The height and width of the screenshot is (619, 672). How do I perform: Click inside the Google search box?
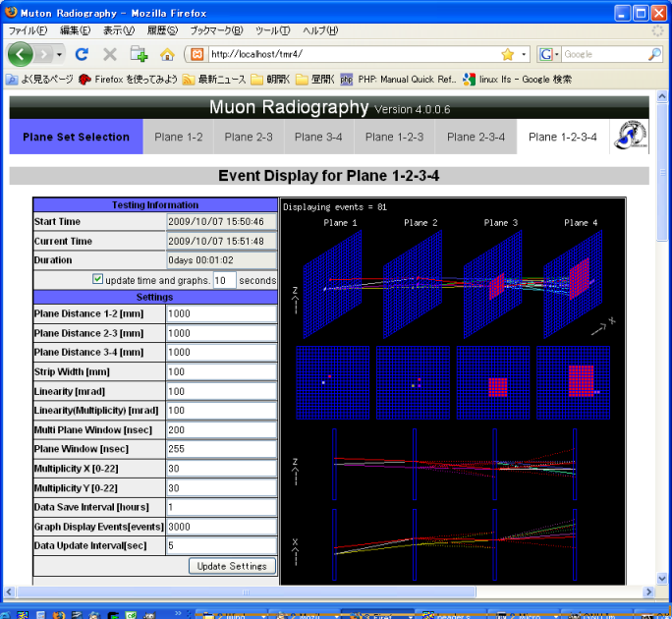[x=604, y=54]
